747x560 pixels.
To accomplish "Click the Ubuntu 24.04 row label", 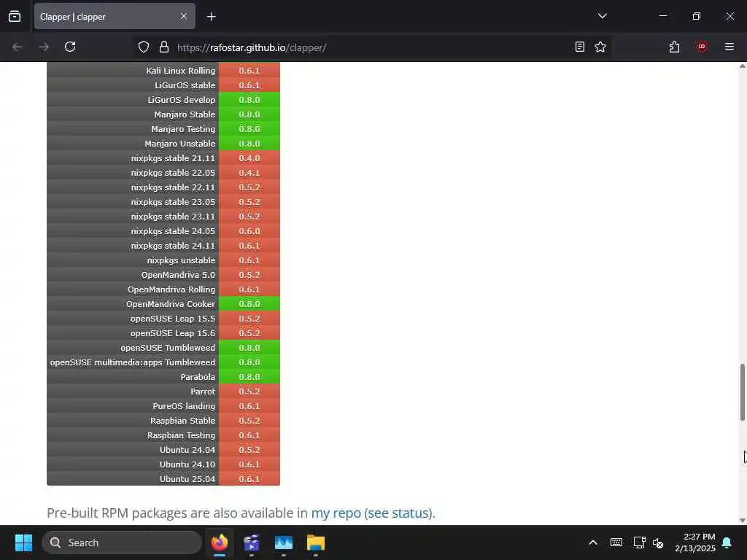I will click(187, 450).
